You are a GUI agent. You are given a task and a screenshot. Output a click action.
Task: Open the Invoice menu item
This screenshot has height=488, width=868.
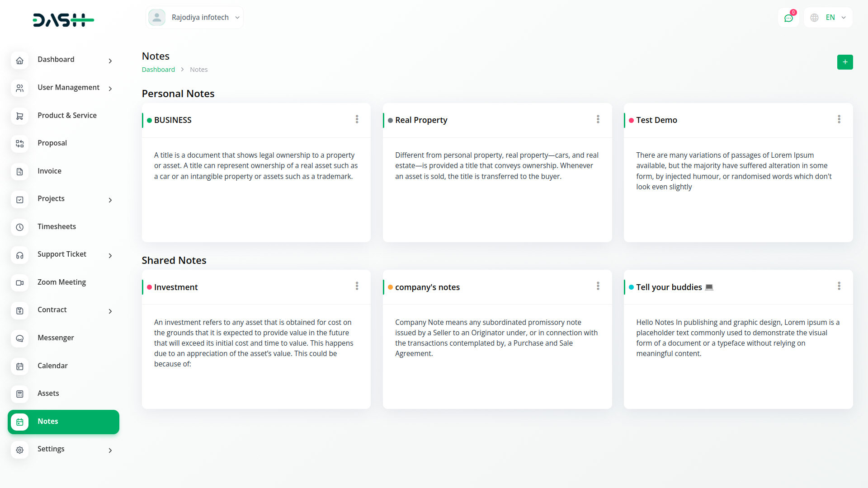49,171
